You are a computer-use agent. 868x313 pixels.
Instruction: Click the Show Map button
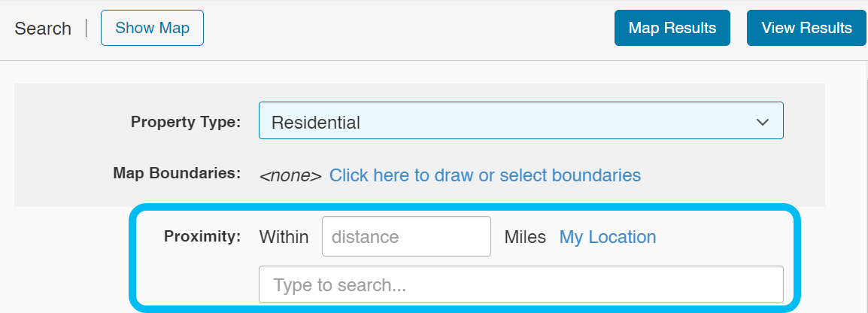pos(152,28)
